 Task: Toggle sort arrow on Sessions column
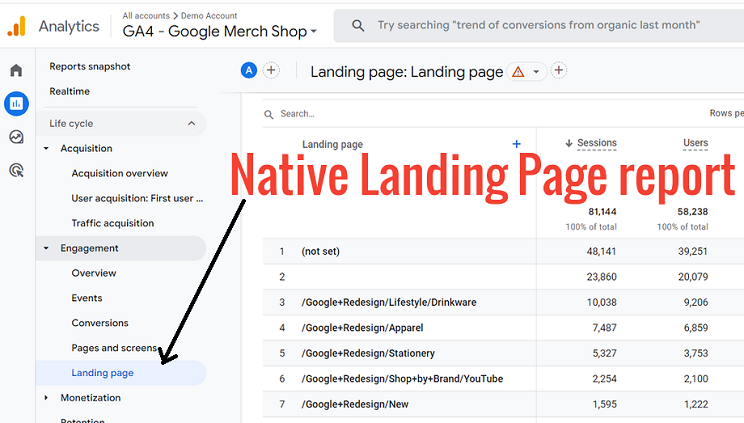(568, 143)
